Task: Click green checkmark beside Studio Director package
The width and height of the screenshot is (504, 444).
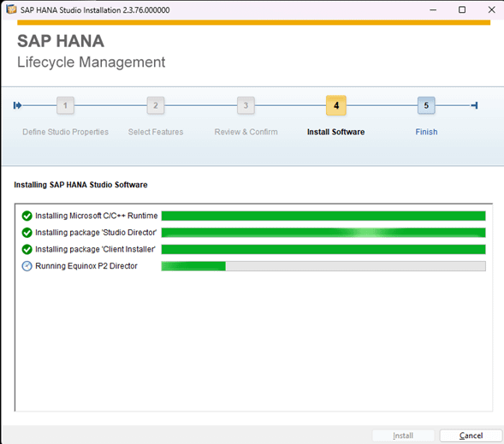Action: (27, 233)
